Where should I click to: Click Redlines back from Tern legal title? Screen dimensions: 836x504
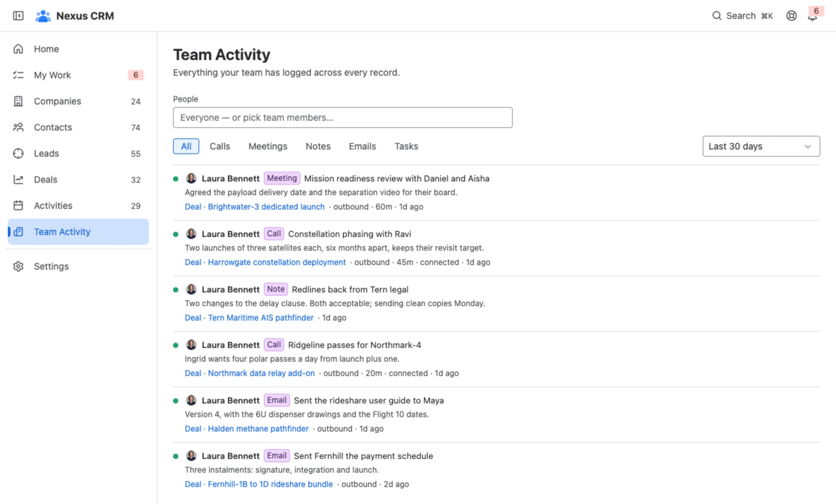pyautogui.click(x=350, y=289)
